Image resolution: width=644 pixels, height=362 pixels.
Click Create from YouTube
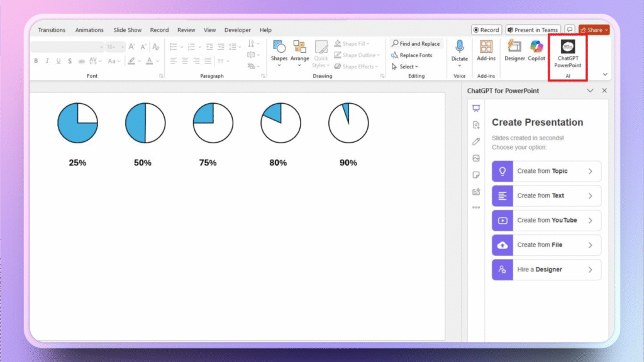(546, 220)
